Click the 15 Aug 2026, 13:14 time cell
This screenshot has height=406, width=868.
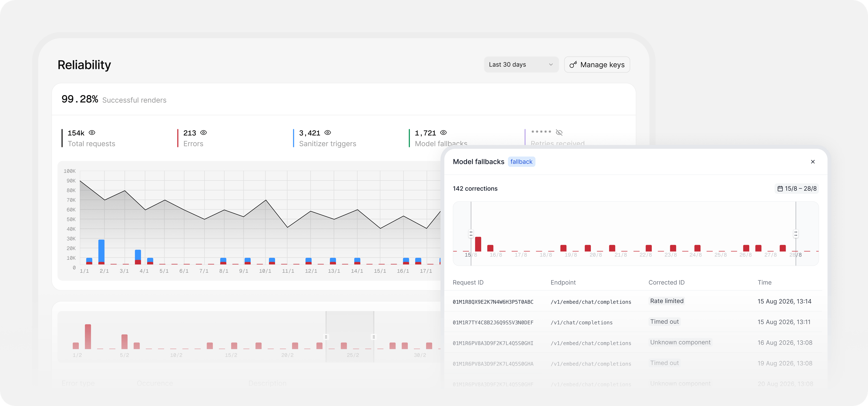(784, 301)
